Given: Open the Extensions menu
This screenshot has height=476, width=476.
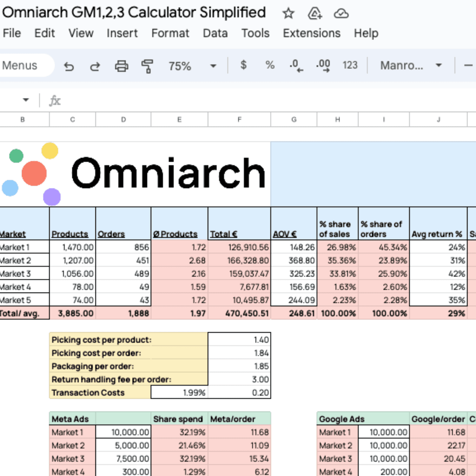Looking at the screenshot, I should 311,33.
